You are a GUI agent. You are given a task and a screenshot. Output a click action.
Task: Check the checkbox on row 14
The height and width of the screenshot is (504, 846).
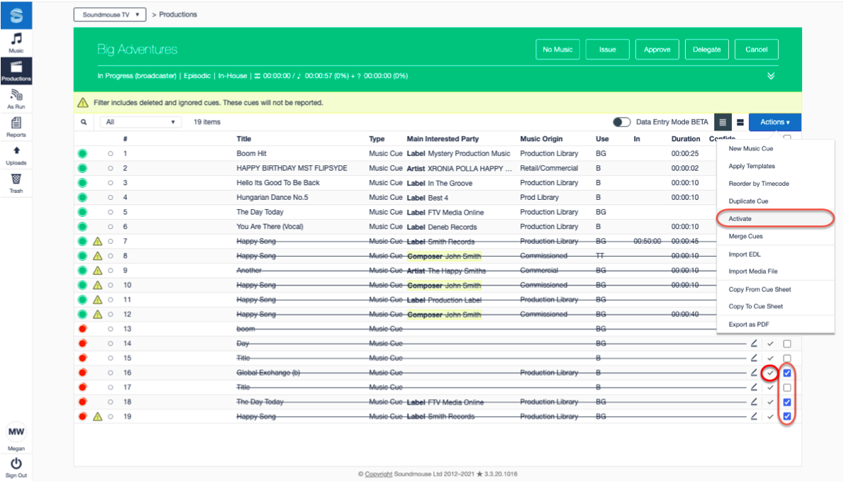coord(787,344)
